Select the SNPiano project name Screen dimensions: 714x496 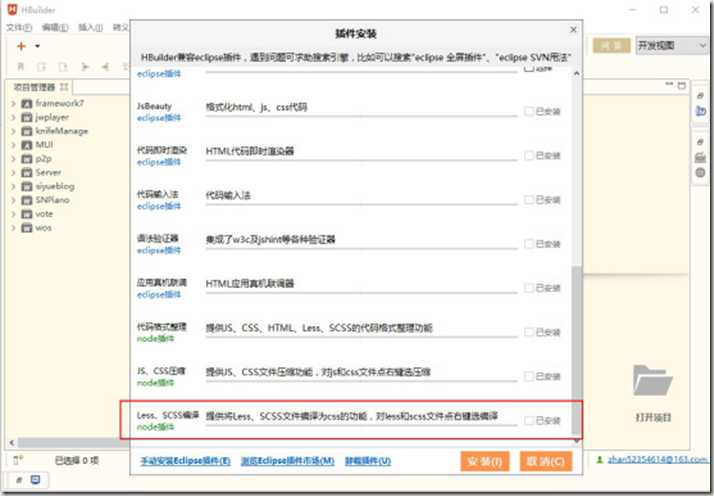click(x=52, y=200)
